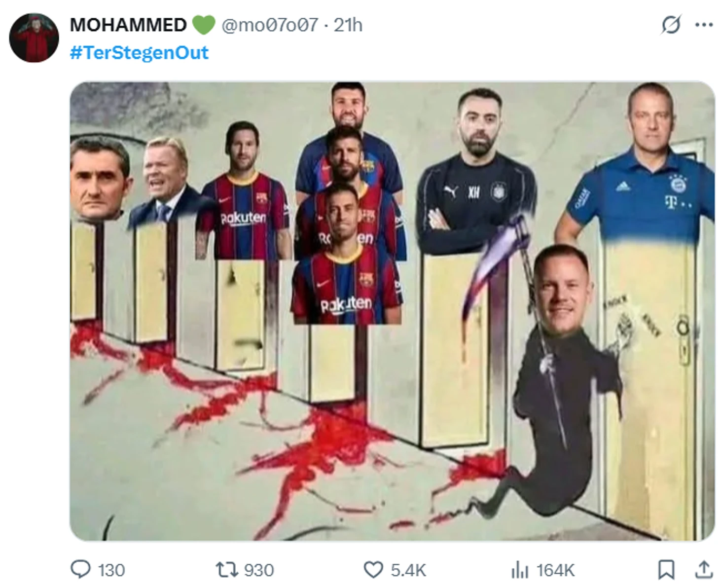Open the @mo07o07 handle link
This screenshot has height=588, width=720.
point(270,25)
